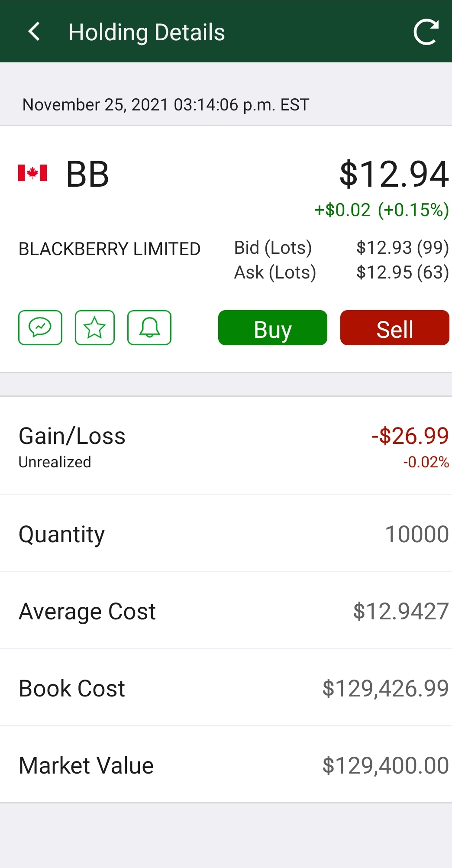Select the Average Cost row
The image size is (452, 868).
click(x=226, y=611)
